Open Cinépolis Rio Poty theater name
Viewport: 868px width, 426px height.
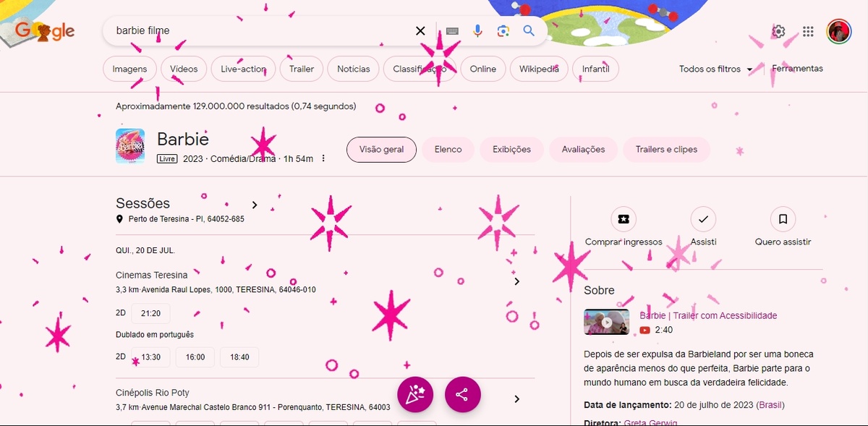tap(153, 393)
